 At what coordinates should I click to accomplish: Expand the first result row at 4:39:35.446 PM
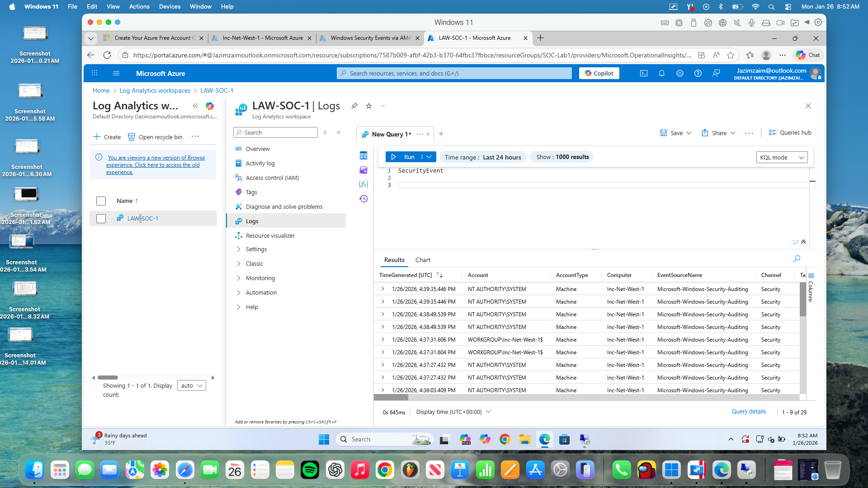point(382,289)
